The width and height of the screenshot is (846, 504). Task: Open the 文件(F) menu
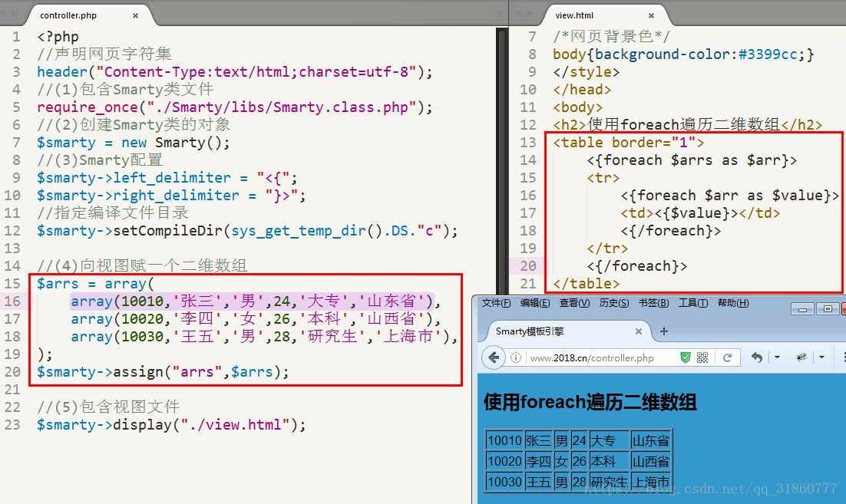click(496, 303)
